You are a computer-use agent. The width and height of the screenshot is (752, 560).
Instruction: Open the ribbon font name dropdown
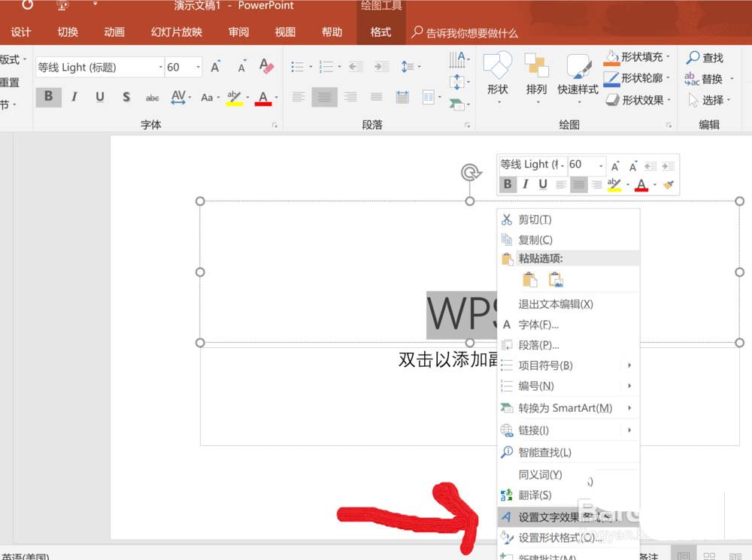point(161,67)
